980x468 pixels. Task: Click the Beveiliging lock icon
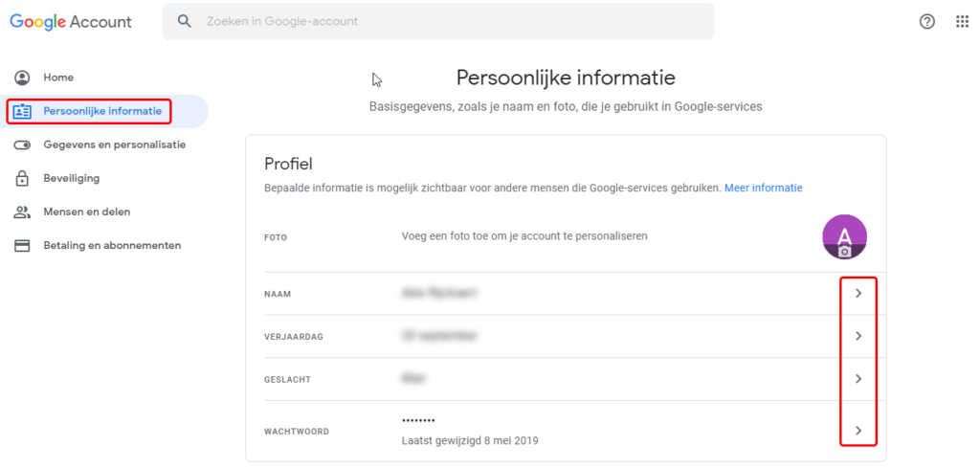tap(22, 178)
